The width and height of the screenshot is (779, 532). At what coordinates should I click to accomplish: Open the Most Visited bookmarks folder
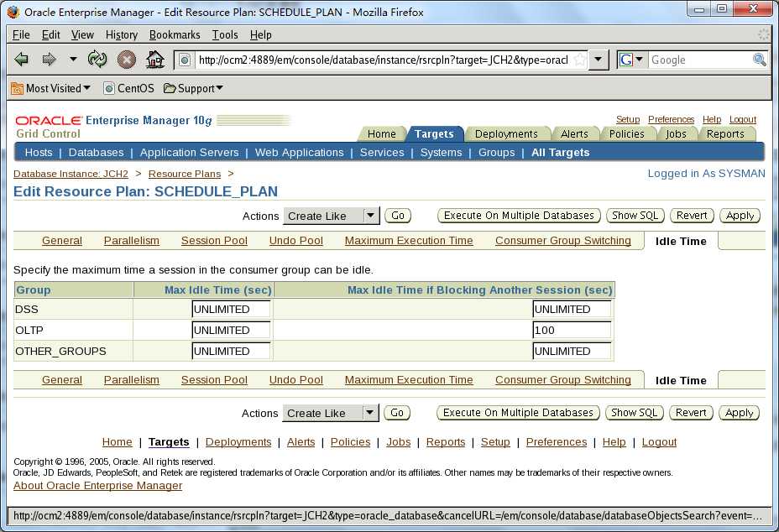[50, 88]
